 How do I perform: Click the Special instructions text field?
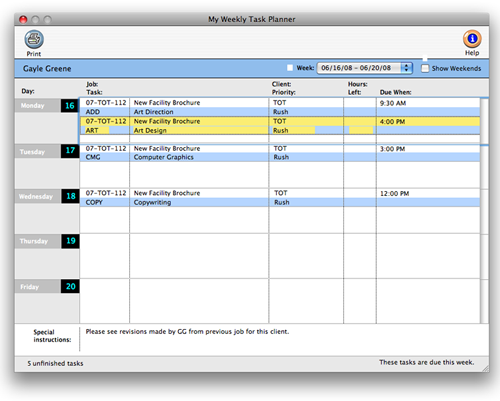(x=283, y=339)
